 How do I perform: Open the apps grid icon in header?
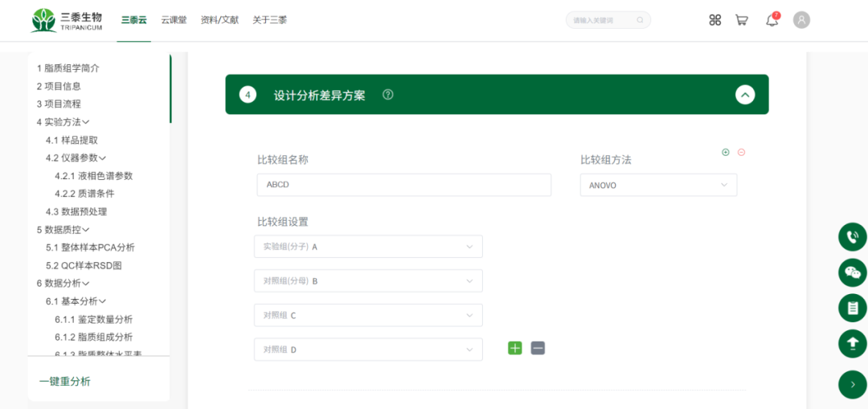coord(714,20)
